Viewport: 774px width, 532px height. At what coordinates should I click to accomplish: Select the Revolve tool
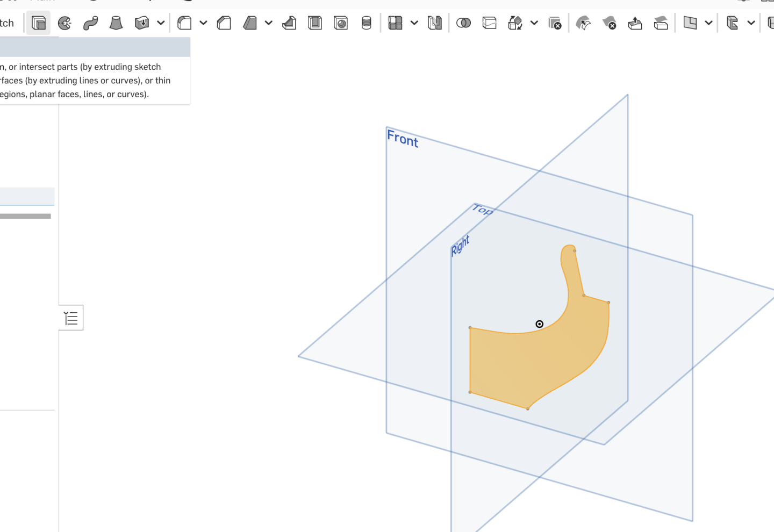64,23
